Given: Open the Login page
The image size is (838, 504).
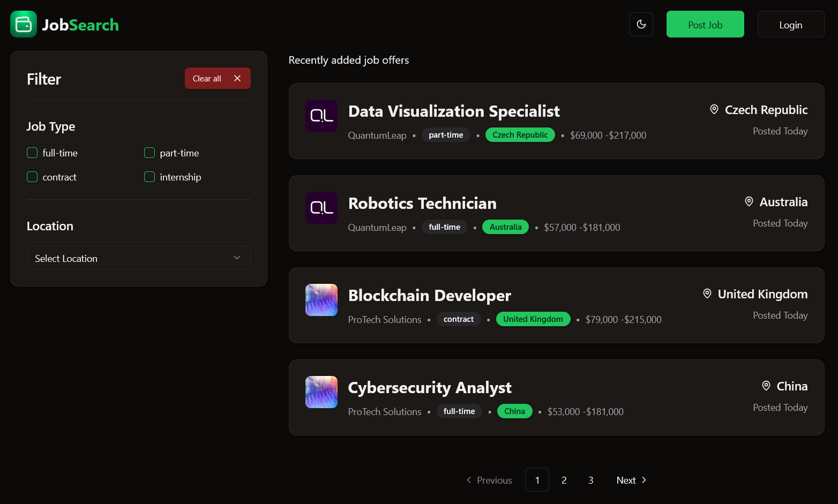Looking at the screenshot, I should click(x=791, y=24).
